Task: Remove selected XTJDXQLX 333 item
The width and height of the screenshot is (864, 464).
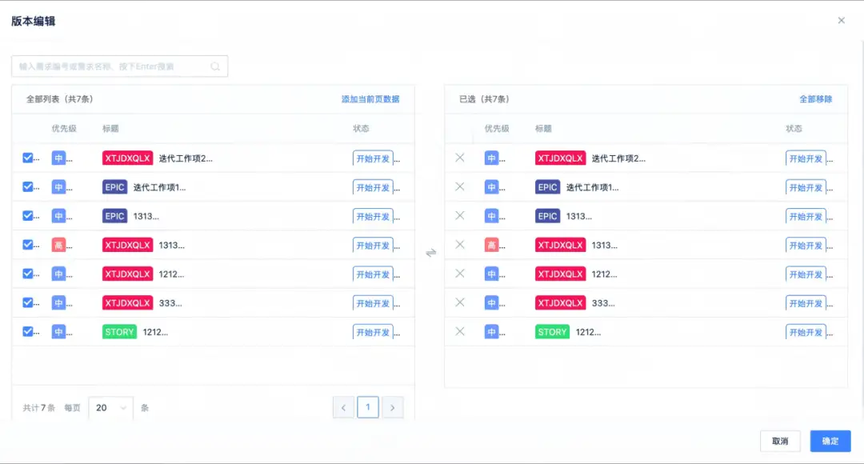Action: pos(460,303)
